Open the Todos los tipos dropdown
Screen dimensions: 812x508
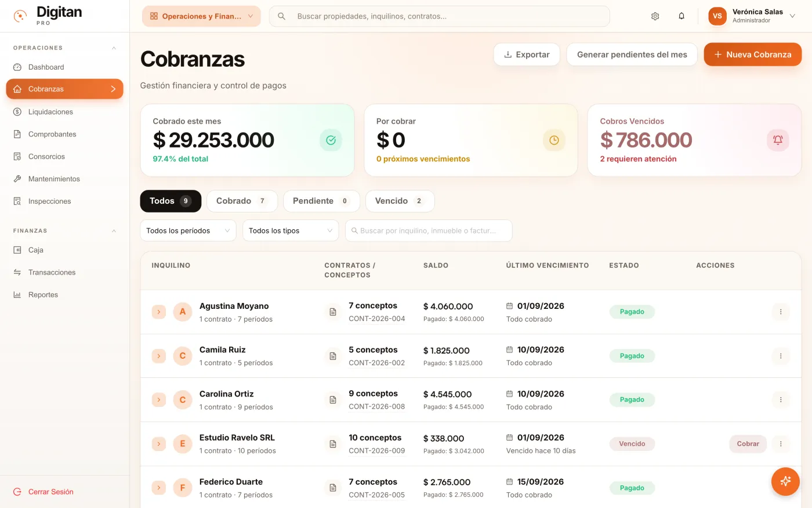(x=291, y=230)
